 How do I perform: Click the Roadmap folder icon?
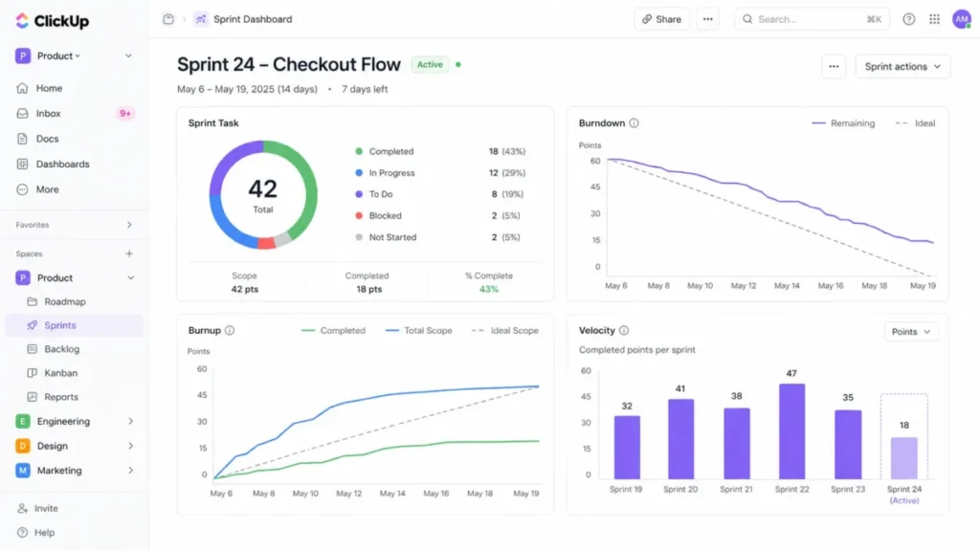pyautogui.click(x=32, y=301)
